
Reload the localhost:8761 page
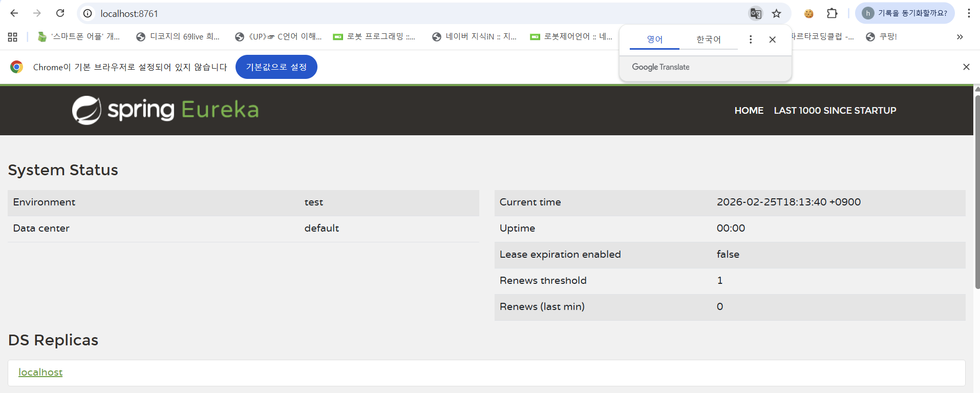pyautogui.click(x=60, y=13)
